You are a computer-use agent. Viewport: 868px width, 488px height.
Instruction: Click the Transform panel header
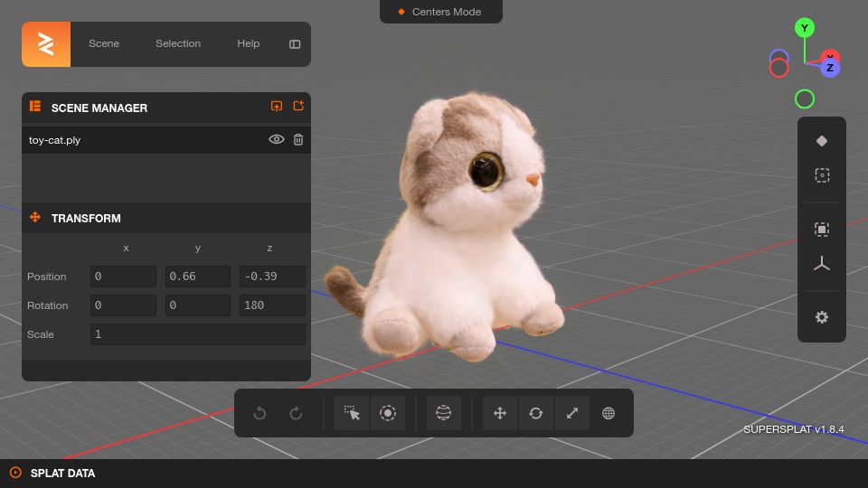pyautogui.click(x=166, y=218)
